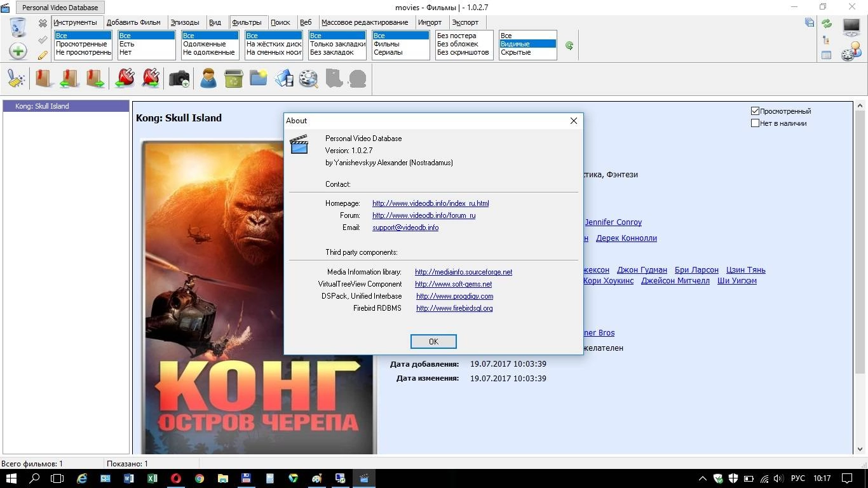868x488 pixels.
Task: Close the About dialog with X
Action: tap(573, 121)
